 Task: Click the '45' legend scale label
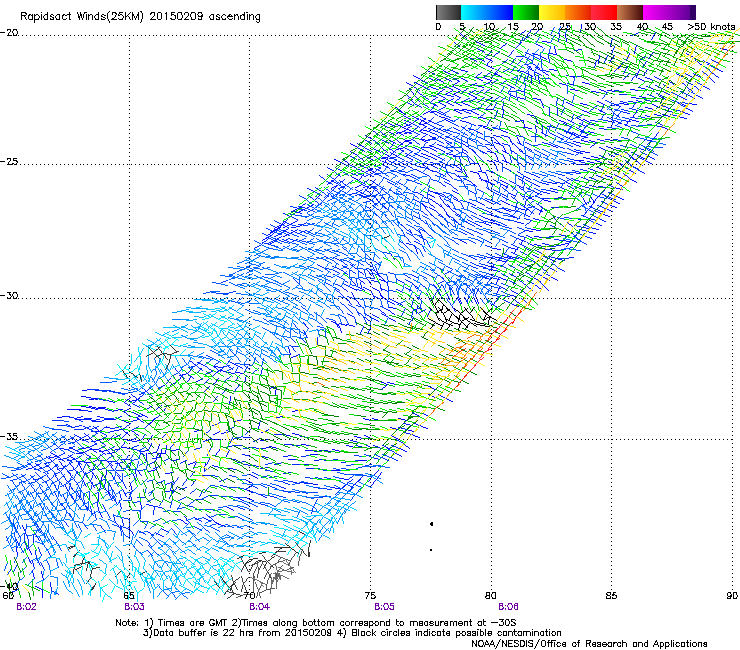[x=667, y=27]
